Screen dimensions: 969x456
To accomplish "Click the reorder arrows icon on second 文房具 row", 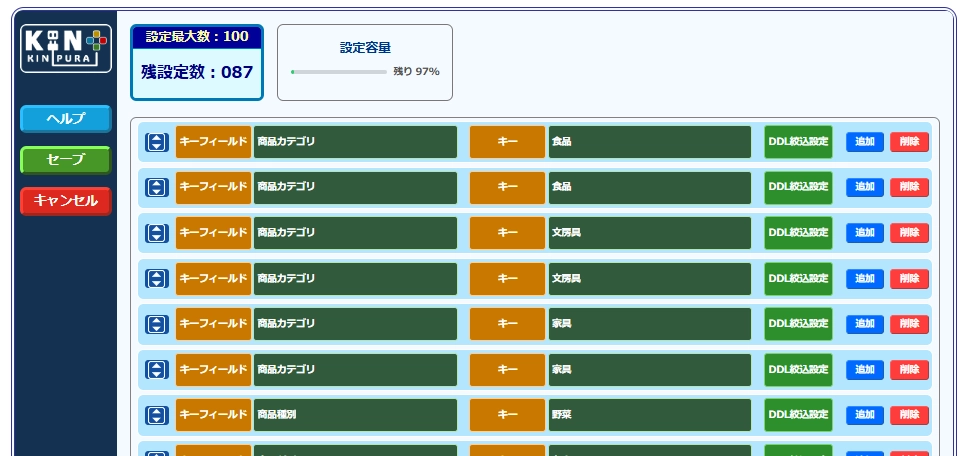I will click(157, 279).
